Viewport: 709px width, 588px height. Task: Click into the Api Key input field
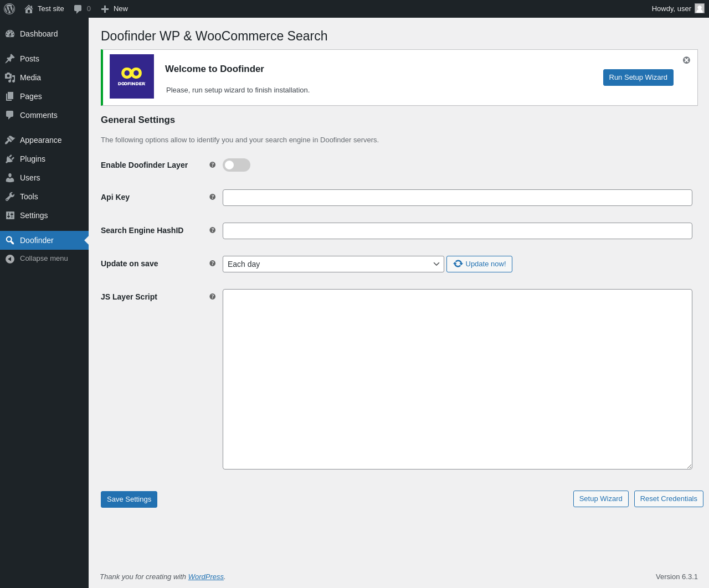click(x=458, y=198)
